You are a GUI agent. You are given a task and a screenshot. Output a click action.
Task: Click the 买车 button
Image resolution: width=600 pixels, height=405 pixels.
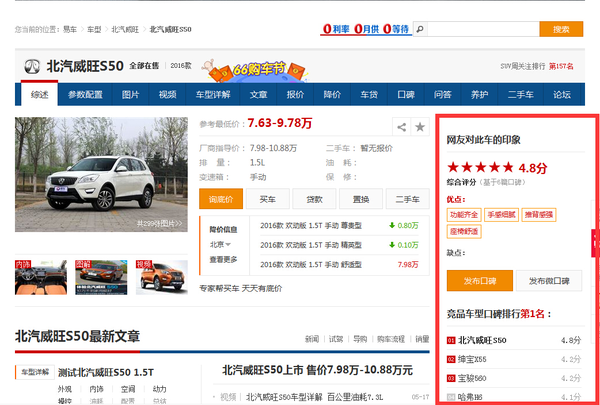pos(267,199)
